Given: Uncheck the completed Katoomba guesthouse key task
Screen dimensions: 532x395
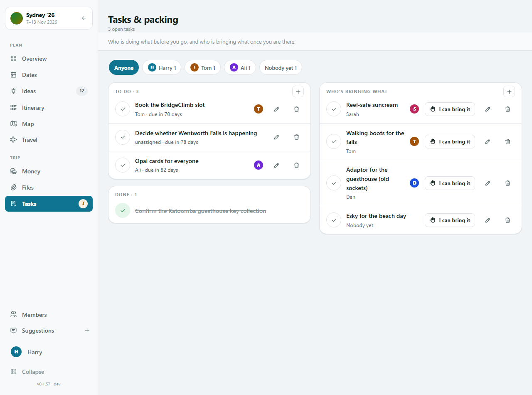Looking at the screenshot, I should [123, 211].
